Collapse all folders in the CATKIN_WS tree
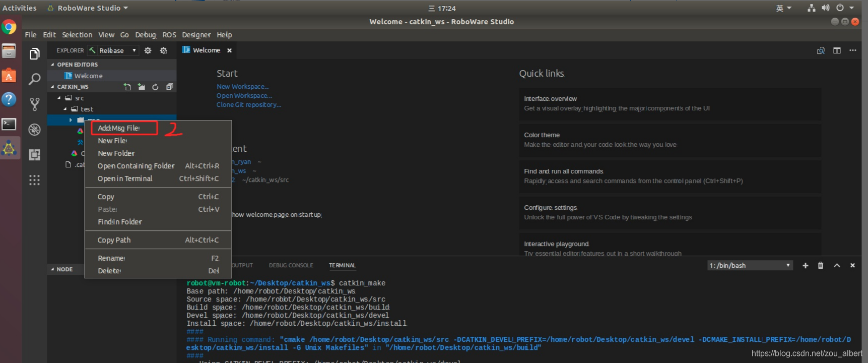Viewport: 868px width, 363px height. click(x=169, y=87)
